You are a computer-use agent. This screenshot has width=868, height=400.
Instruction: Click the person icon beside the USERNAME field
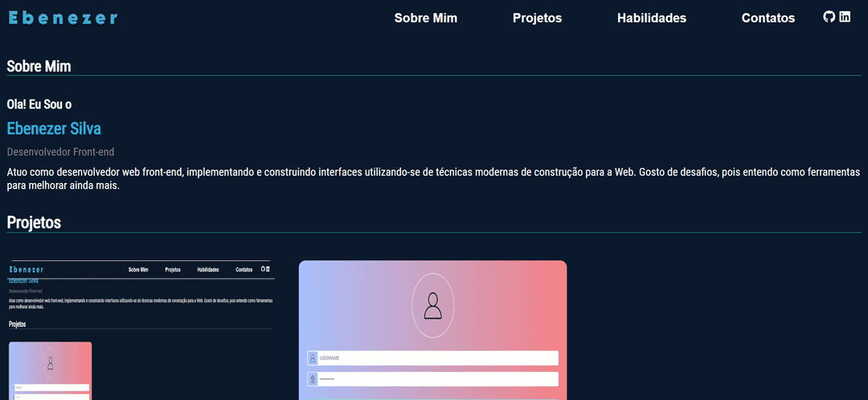313,358
